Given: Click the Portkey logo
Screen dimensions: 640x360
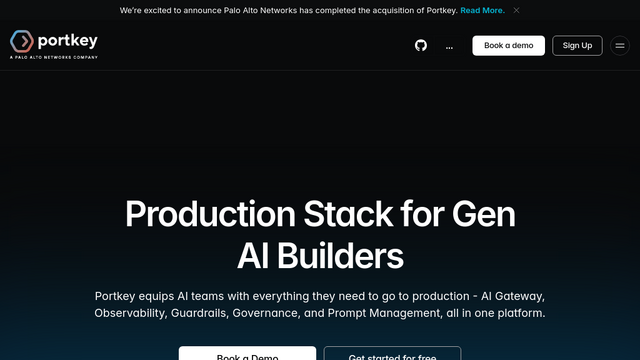Looking at the screenshot, I should click(54, 44).
